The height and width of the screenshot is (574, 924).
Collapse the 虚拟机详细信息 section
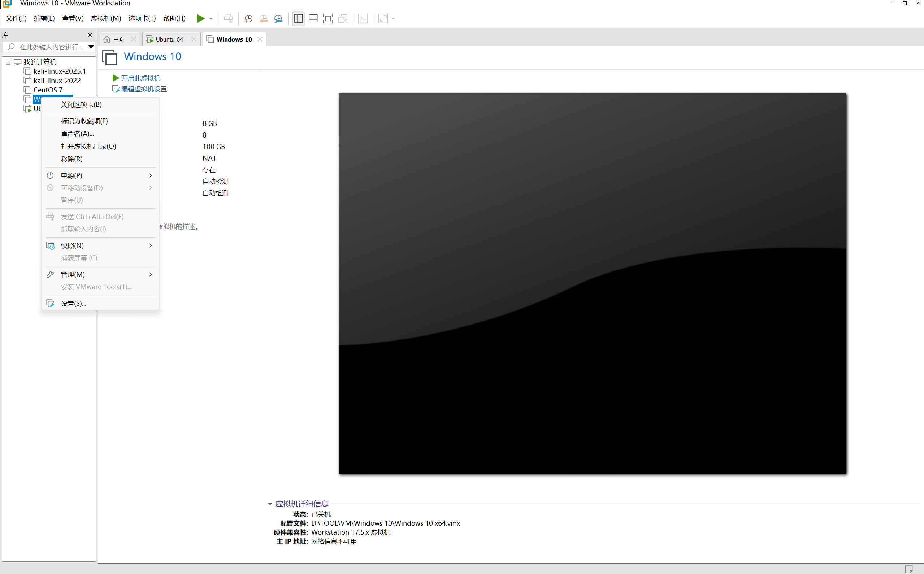[x=270, y=504]
